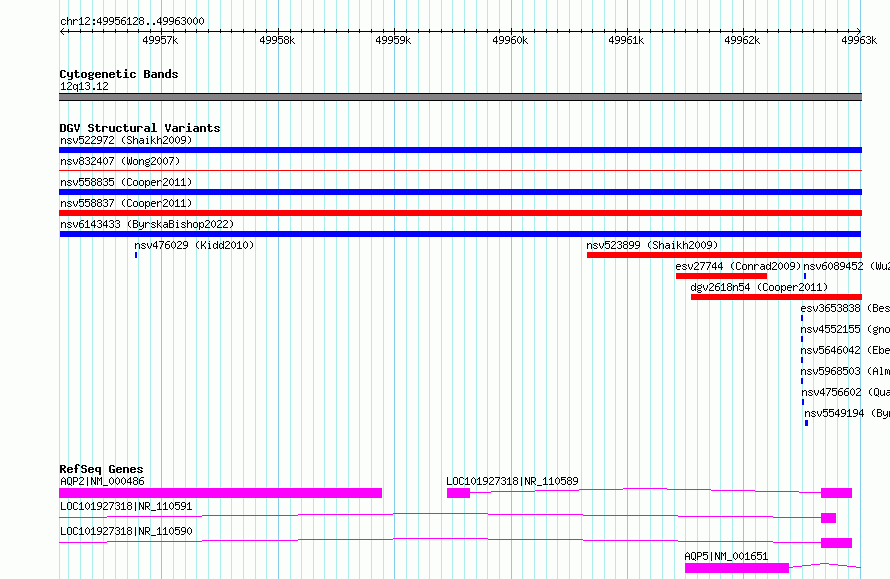Open the nsv558837 (Cooper2011) red bar
Screen dimensions: 890x579
[x=460, y=213]
